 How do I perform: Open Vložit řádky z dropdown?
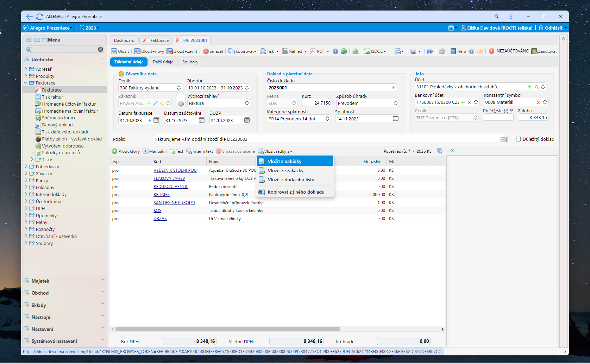tap(275, 151)
